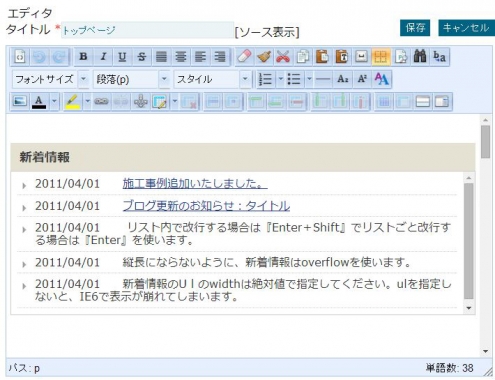The width and height of the screenshot is (495, 380).
Task: Expand bulleted list style options arrow
Action: (309, 79)
